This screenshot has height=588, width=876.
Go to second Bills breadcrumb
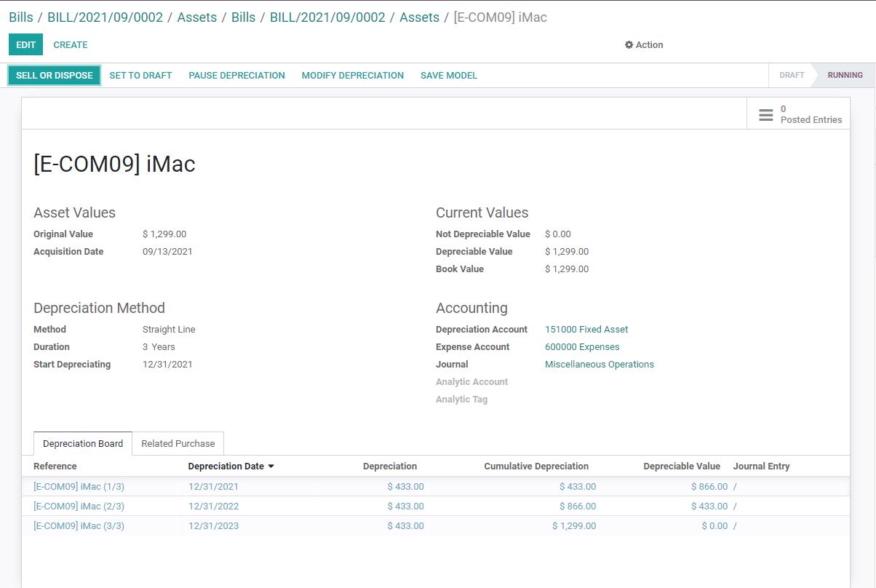click(x=244, y=17)
